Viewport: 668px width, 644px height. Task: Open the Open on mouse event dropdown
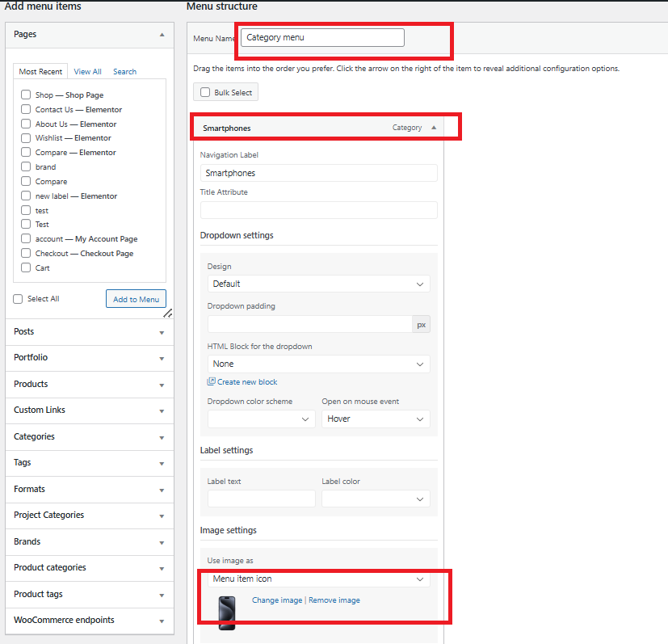point(376,419)
